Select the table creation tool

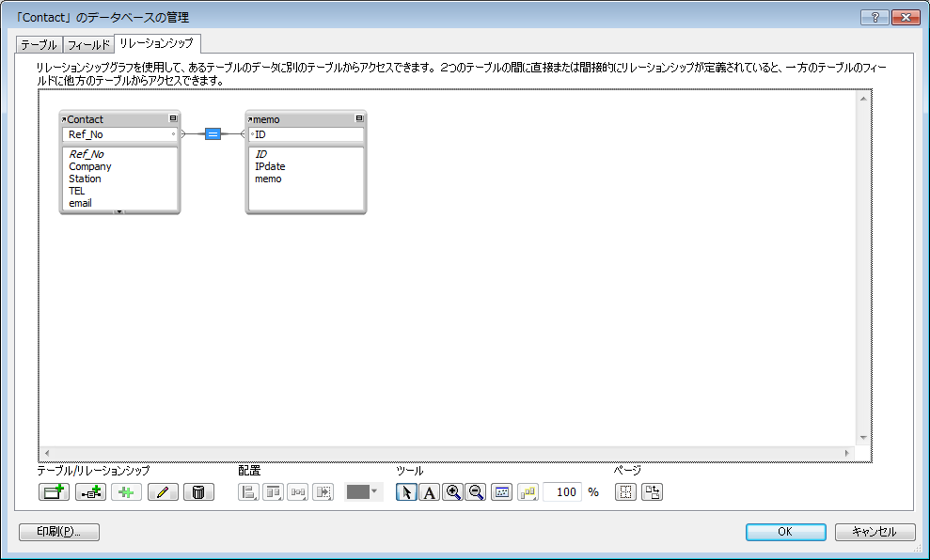[54, 491]
